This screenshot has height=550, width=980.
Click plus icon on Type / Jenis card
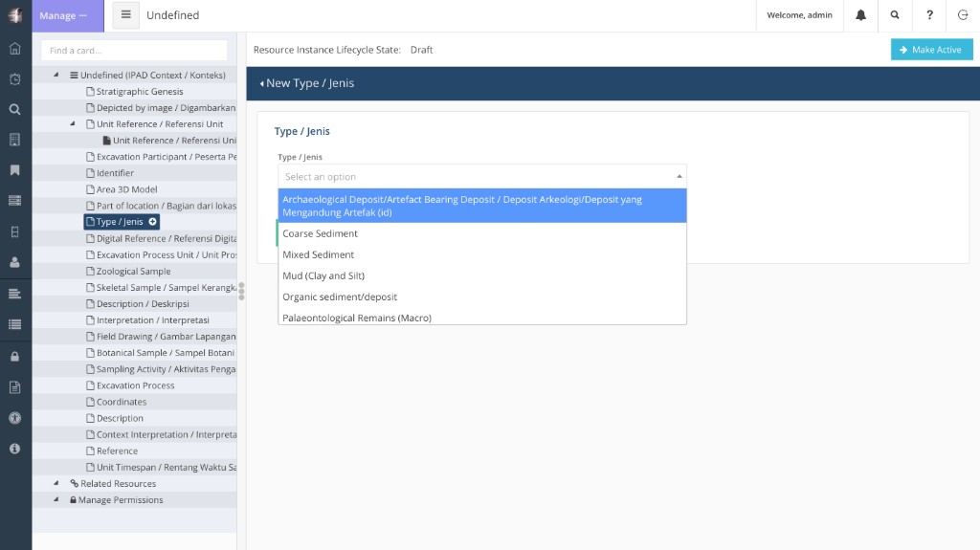point(152,221)
